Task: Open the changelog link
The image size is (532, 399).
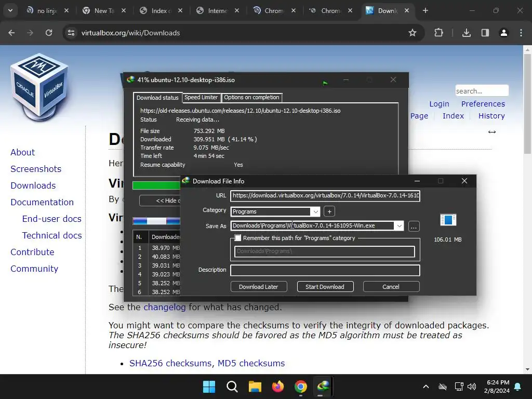Action: tap(165, 307)
